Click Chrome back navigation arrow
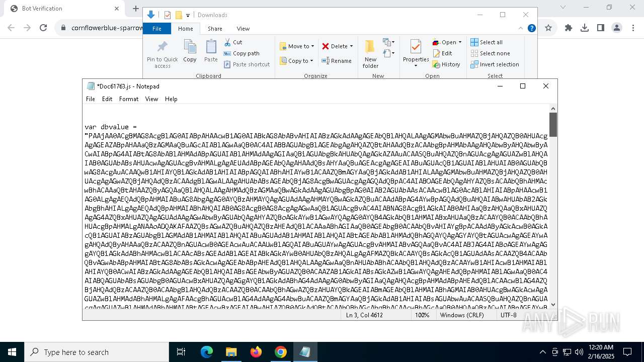 11,28
